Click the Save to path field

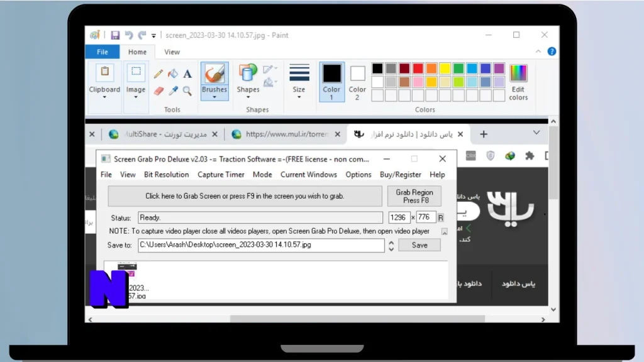[261, 245]
